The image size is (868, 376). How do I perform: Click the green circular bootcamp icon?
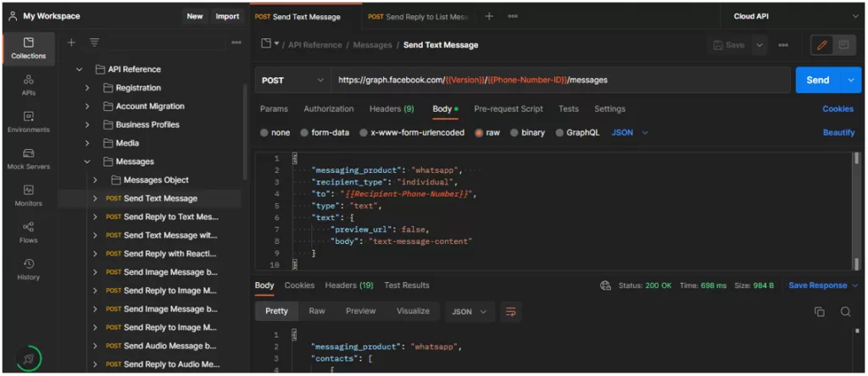tap(29, 359)
